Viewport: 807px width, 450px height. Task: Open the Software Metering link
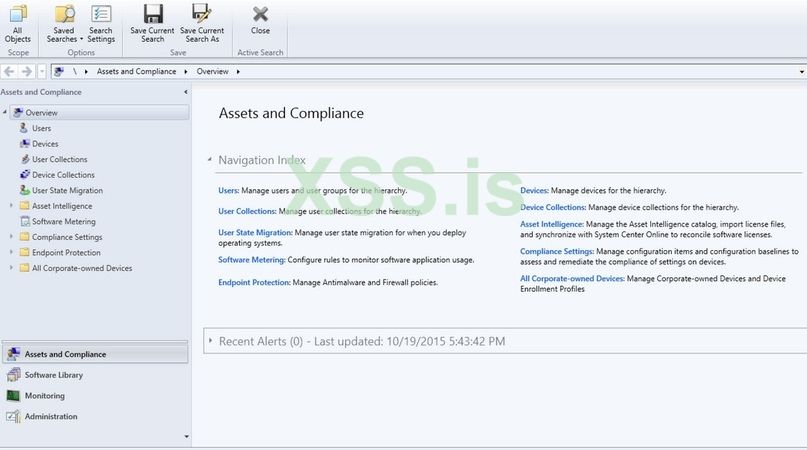[252, 260]
